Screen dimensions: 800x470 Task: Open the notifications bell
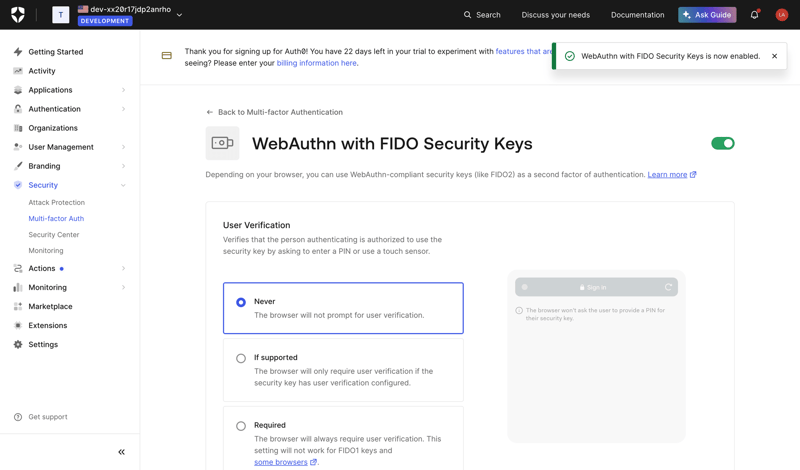tap(755, 15)
